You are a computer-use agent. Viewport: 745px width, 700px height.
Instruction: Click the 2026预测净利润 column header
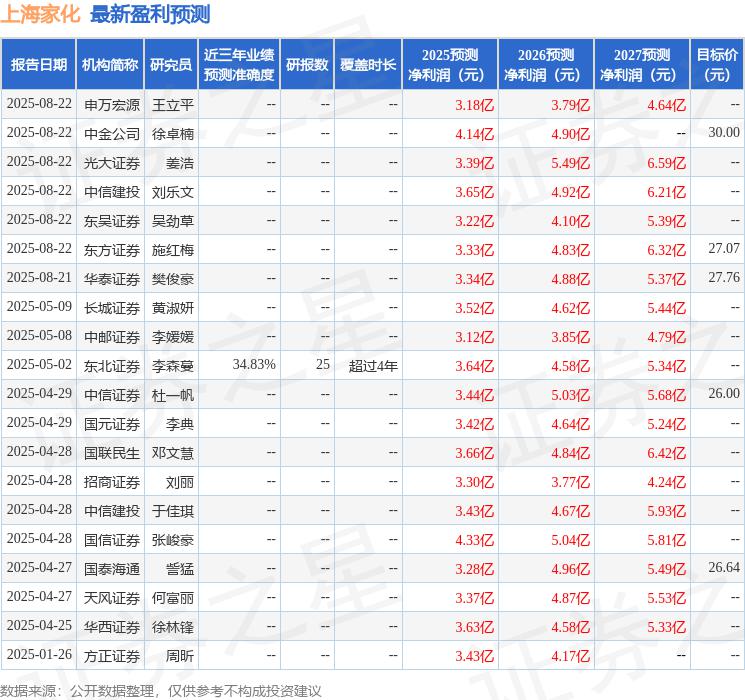click(546, 65)
